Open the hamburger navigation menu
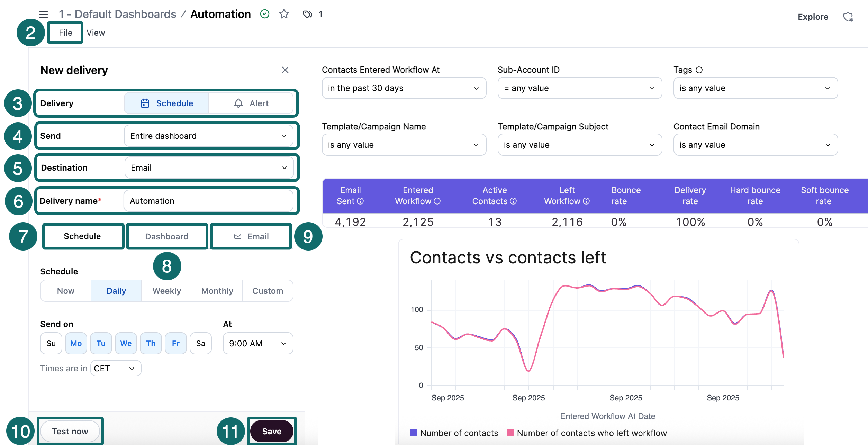868x445 pixels. coord(43,14)
